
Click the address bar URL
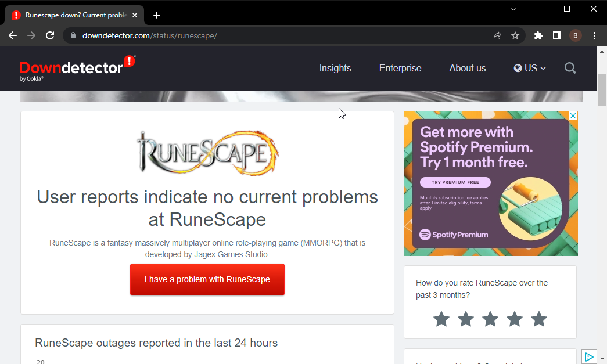point(150,35)
